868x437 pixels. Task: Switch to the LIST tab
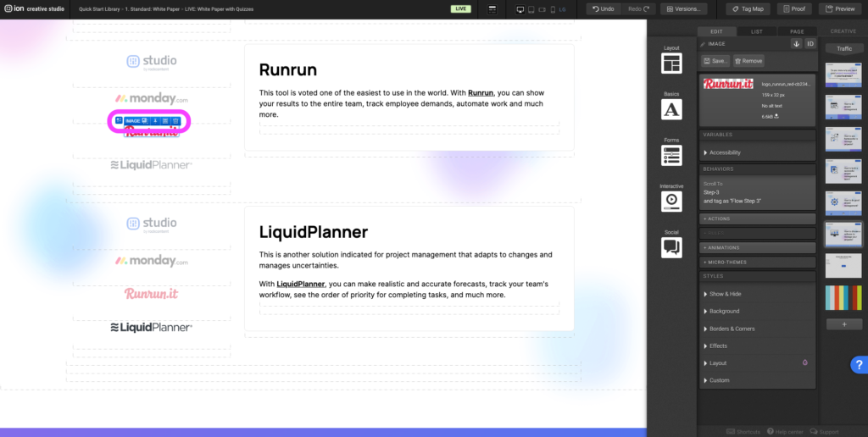(x=756, y=31)
